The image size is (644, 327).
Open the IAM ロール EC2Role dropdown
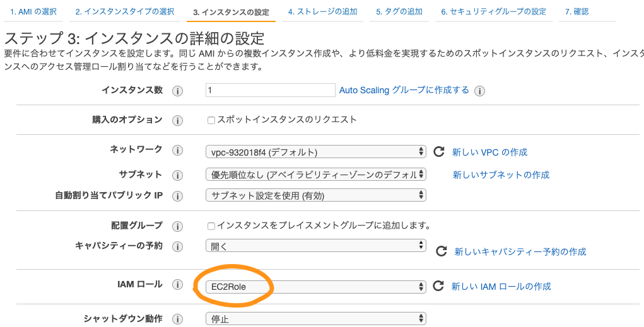[x=316, y=287]
